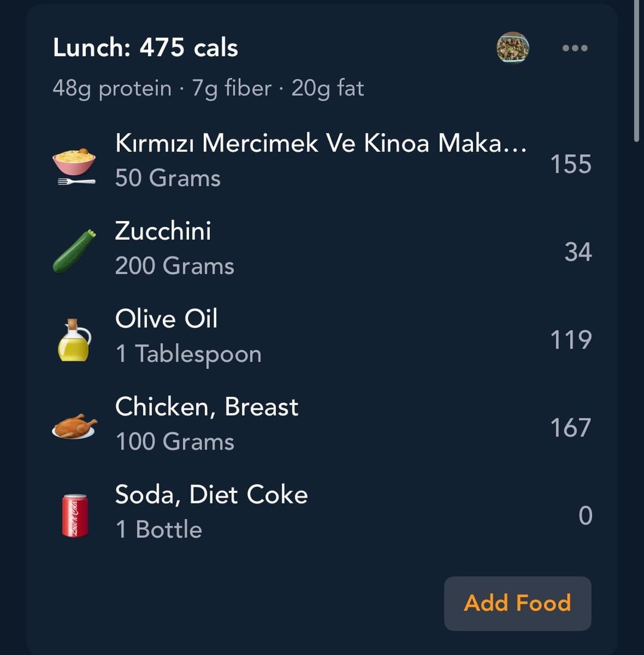This screenshot has width=644, height=655.
Task: Tap the 200 Grams zucchini serving
Action: click(x=174, y=266)
